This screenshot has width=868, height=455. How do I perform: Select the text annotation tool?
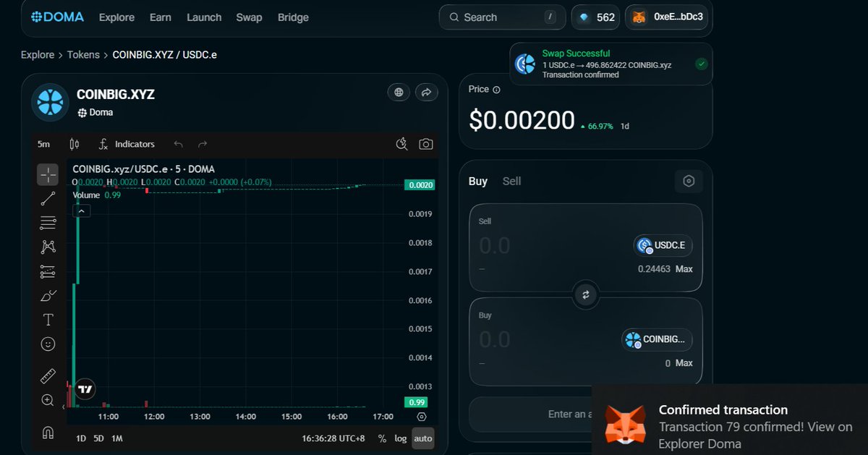[48, 320]
